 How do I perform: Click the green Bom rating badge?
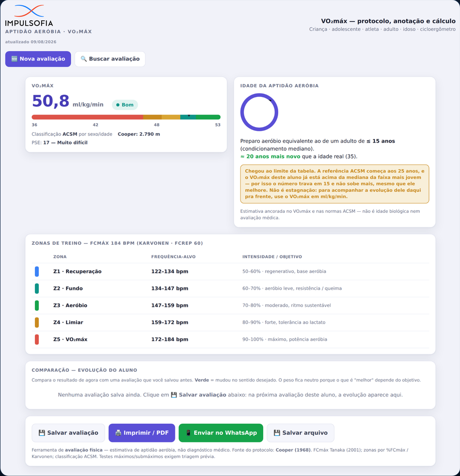(125, 105)
